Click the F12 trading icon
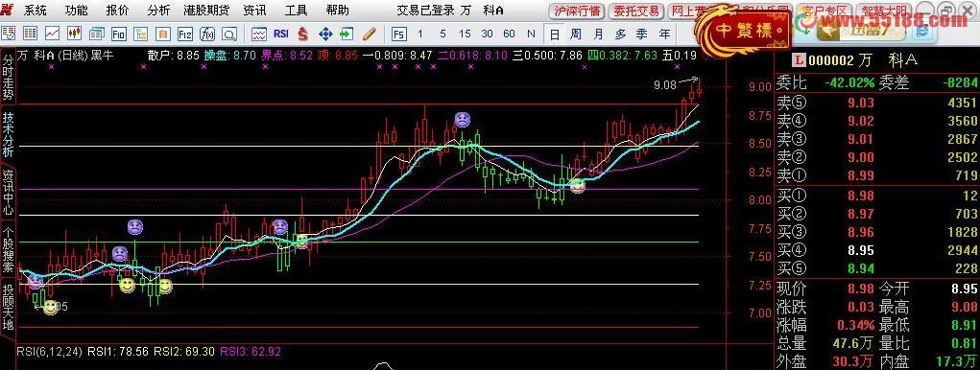 [185, 34]
